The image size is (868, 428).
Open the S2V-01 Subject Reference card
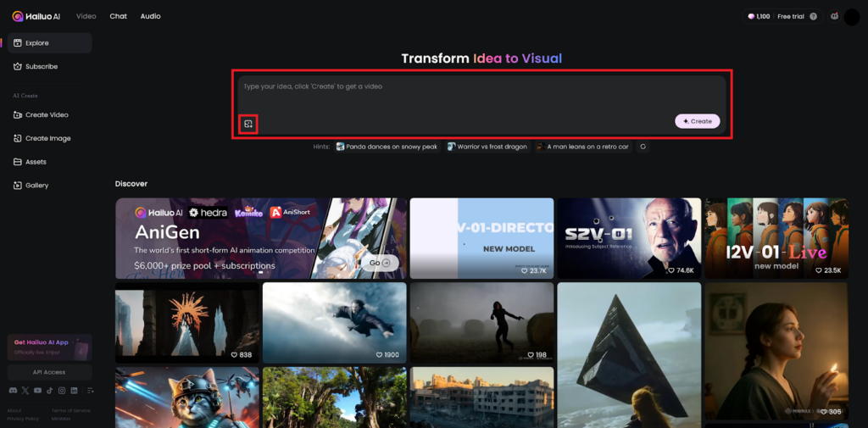[629, 239]
